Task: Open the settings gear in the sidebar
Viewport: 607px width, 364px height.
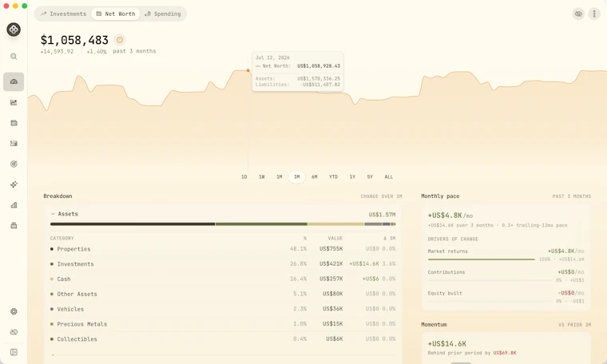Action: [x=14, y=311]
